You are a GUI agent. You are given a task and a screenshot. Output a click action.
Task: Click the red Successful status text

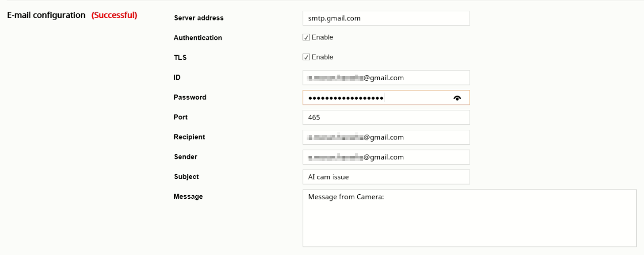click(x=114, y=15)
